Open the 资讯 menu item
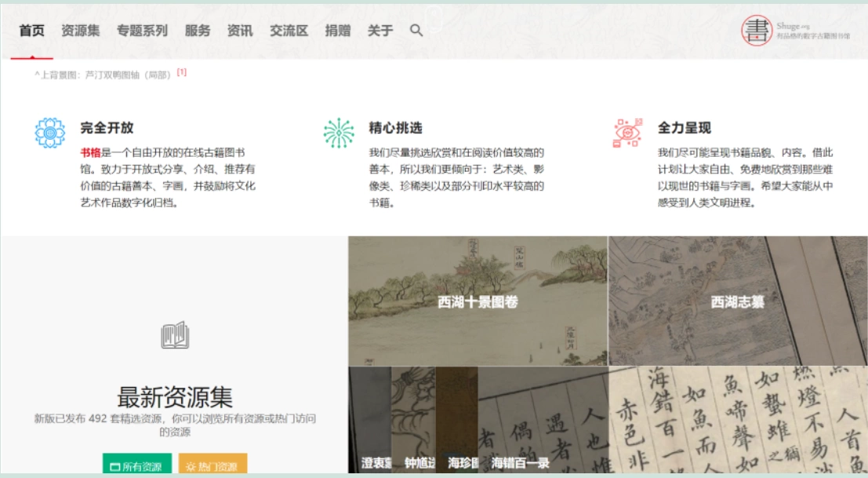868x478 pixels. point(240,31)
